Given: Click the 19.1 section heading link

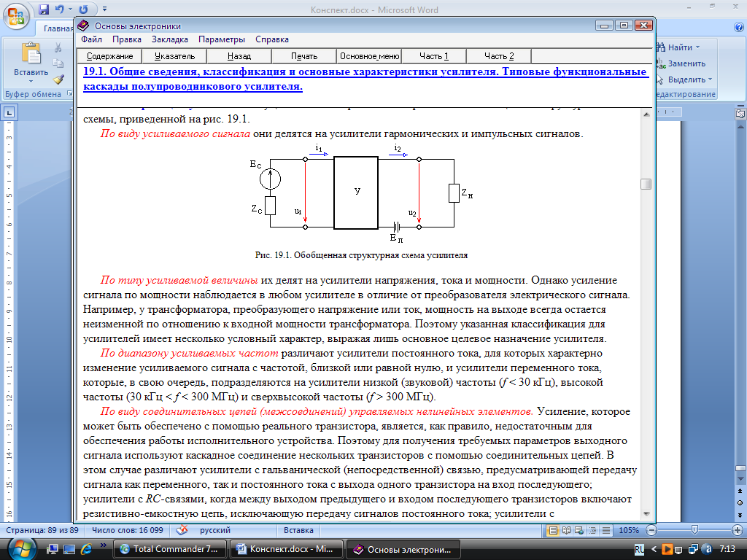Looking at the screenshot, I should click(x=365, y=79).
